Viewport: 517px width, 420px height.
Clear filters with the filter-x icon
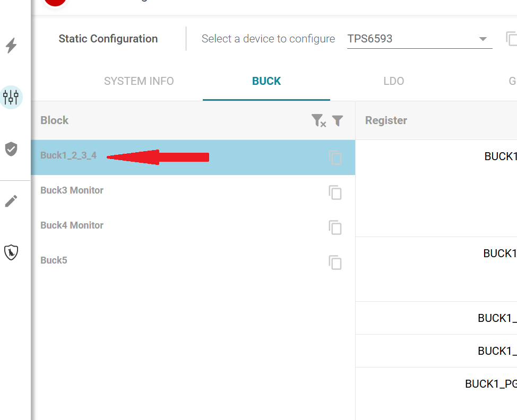318,120
